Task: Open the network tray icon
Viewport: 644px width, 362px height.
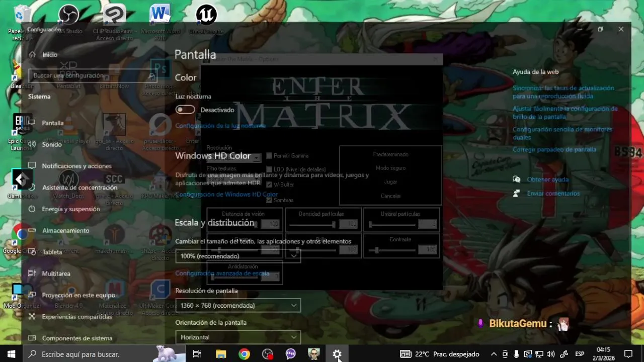Action: tap(539, 354)
